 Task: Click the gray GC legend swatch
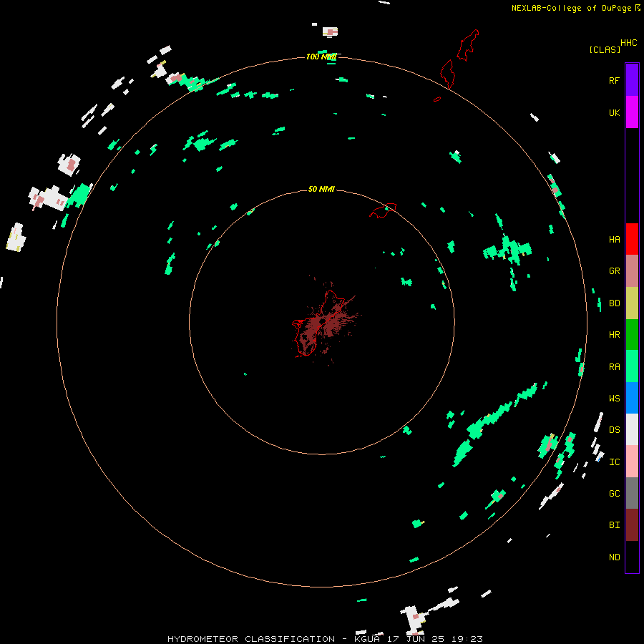632,493
